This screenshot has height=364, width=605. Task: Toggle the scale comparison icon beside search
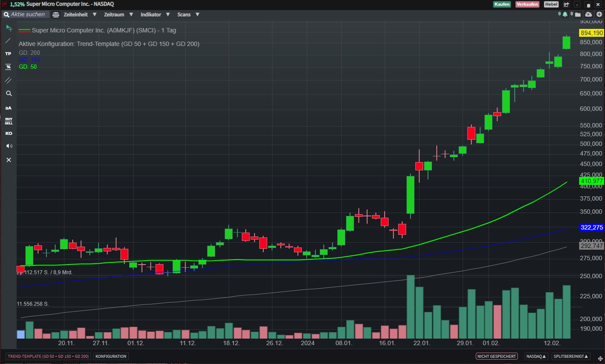[56, 14]
